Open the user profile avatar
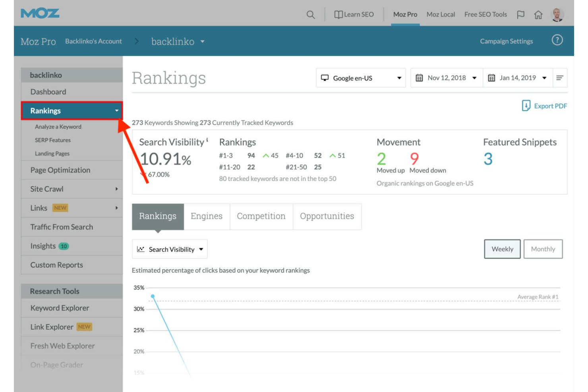 pyautogui.click(x=557, y=15)
